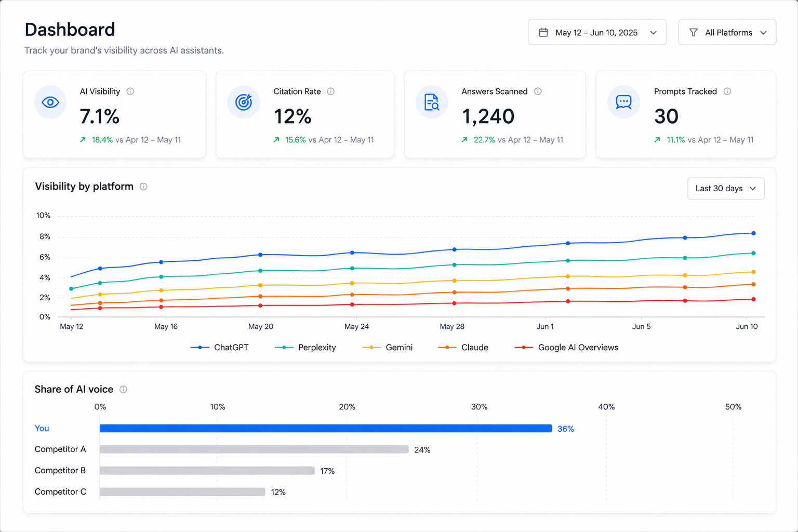Click the calendar icon in date picker

tap(543, 32)
